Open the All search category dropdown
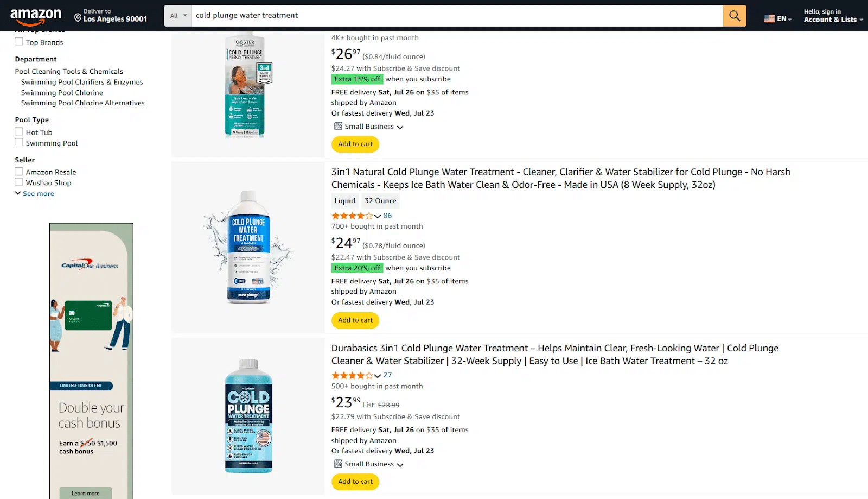The height and width of the screenshot is (499, 868). click(178, 16)
